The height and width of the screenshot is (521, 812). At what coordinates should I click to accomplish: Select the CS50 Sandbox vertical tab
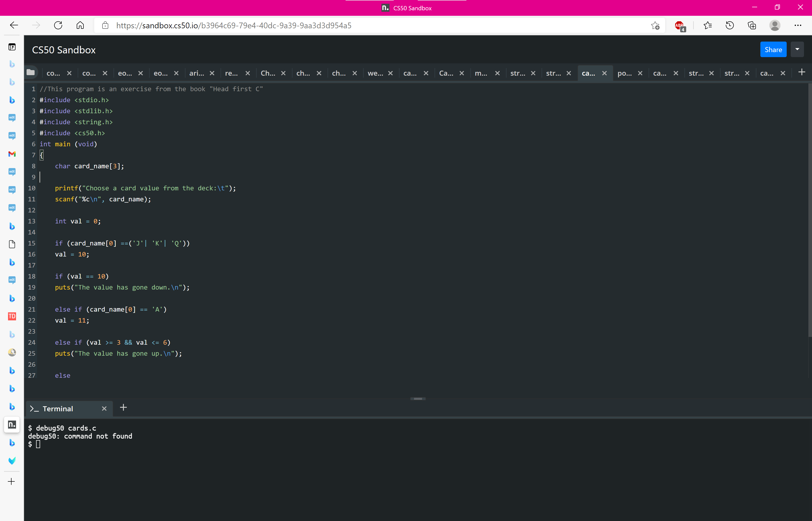pos(12,425)
